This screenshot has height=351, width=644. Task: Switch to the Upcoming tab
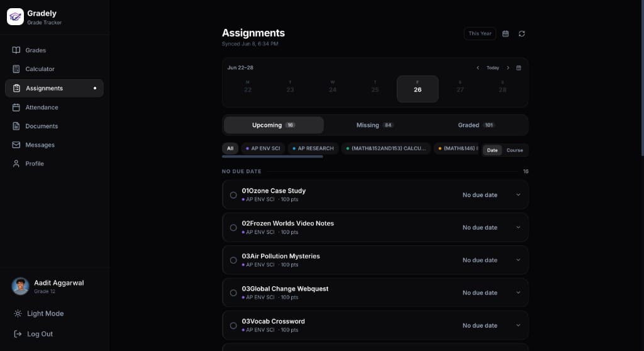point(274,125)
